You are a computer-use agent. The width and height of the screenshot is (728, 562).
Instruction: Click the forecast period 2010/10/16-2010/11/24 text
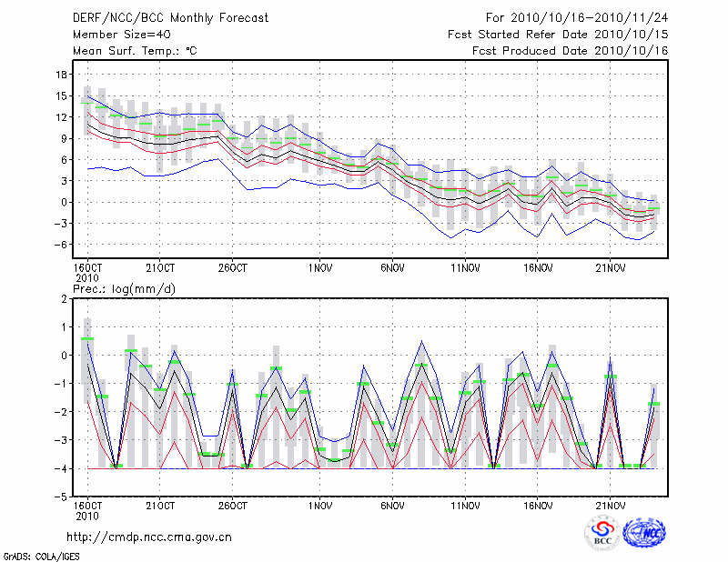[577, 17]
